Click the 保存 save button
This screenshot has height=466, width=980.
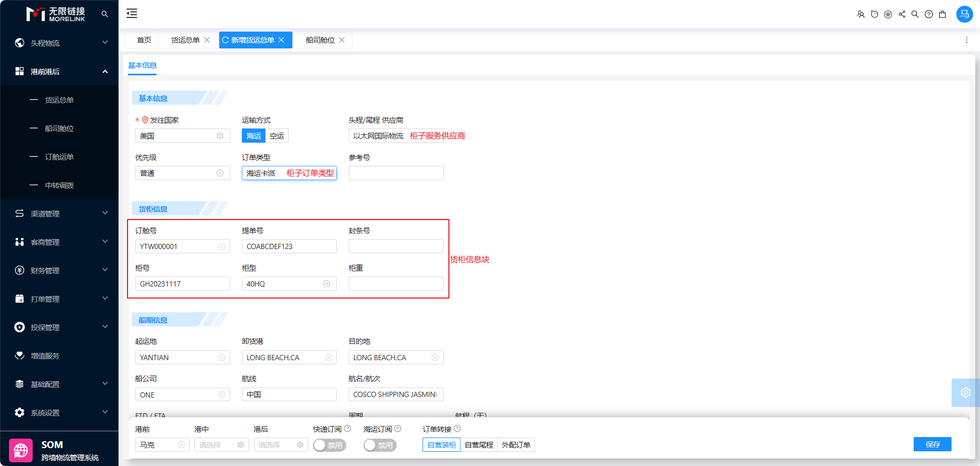point(933,444)
